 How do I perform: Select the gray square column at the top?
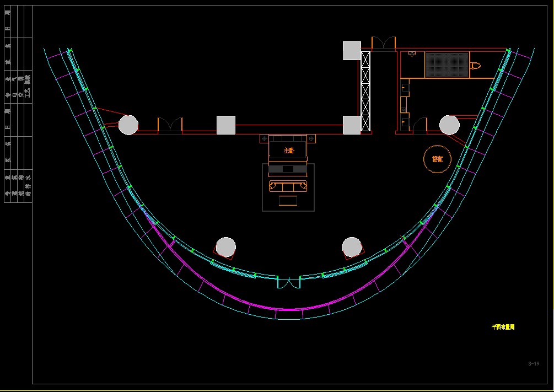352,51
